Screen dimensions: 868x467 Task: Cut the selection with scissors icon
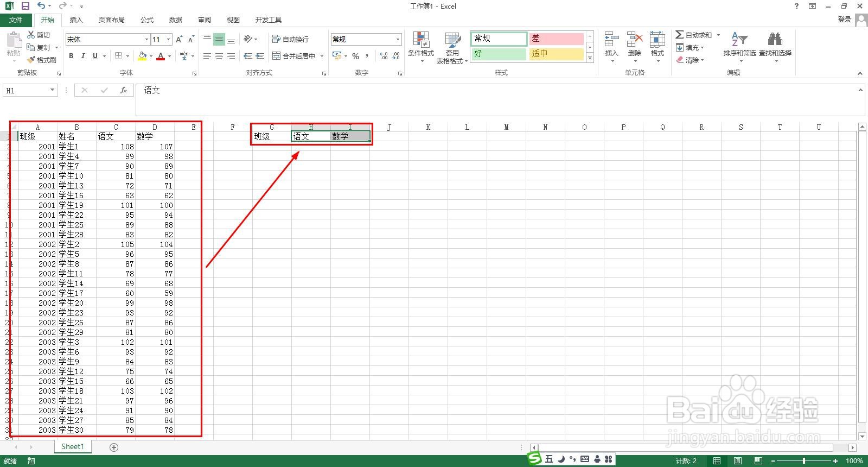39,35
